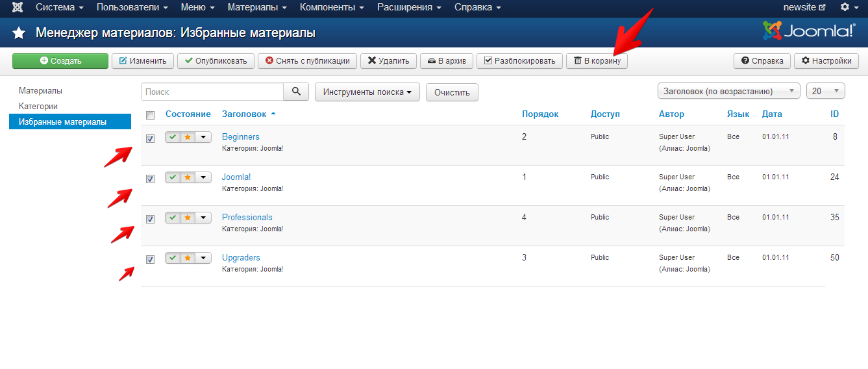868x369 pixels.
Task: Click the magnifier search button
Action: [x=296, y=92]
